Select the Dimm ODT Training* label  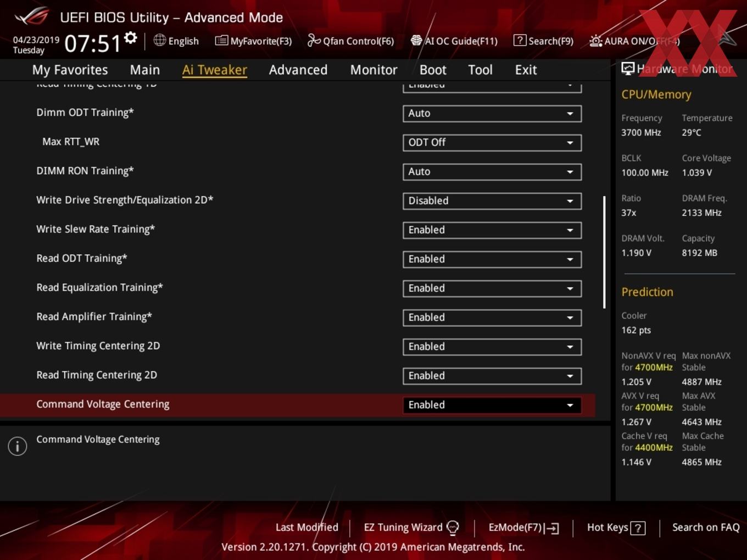85,113
